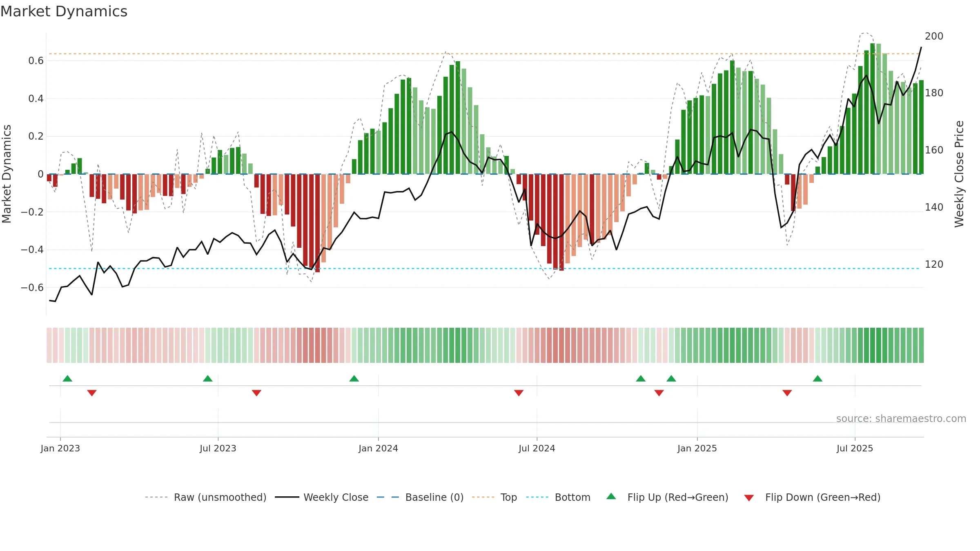Click the Jan 2024 x-axis label
This screenshot has width=980, height=551.
coord(378,448)
